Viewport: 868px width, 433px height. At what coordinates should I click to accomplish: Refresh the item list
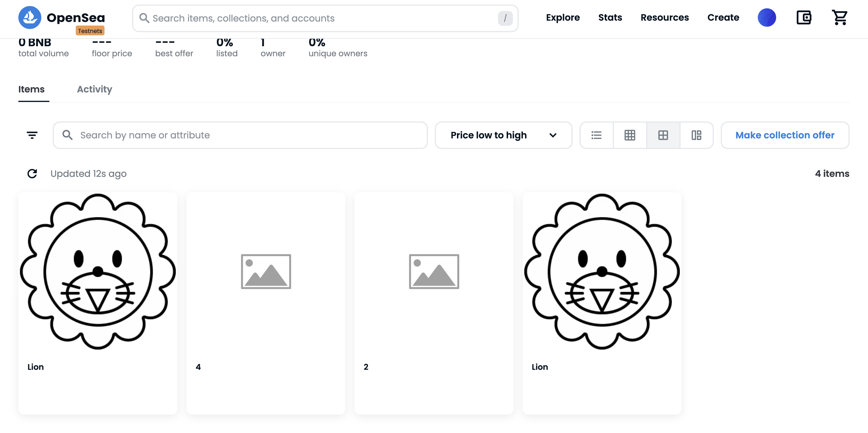point(32,173)
